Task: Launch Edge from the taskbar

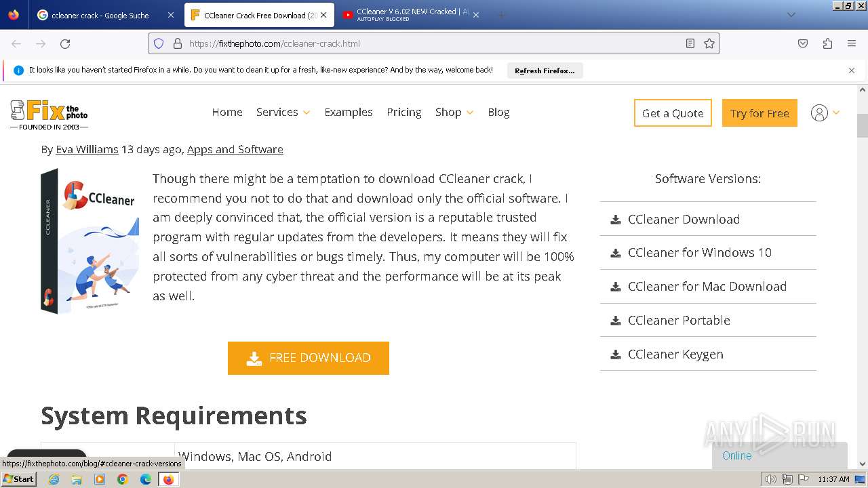Action: pyautogui.click(x=146, y=479)
